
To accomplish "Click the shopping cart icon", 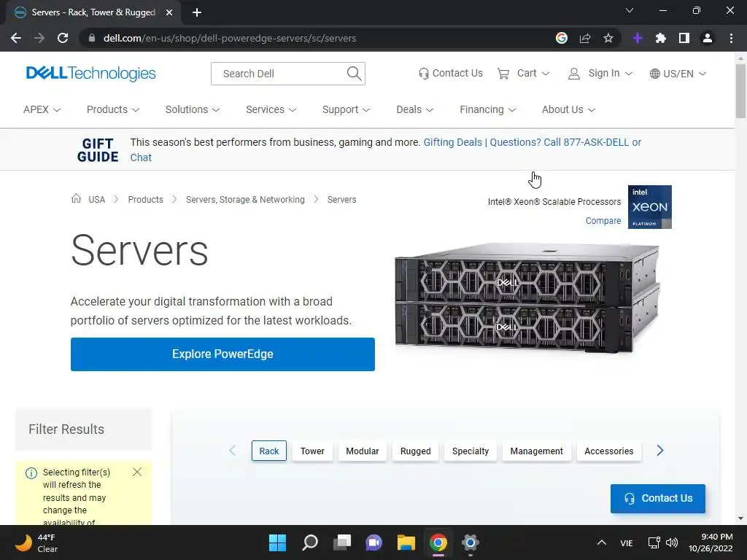I will [503, 74].
